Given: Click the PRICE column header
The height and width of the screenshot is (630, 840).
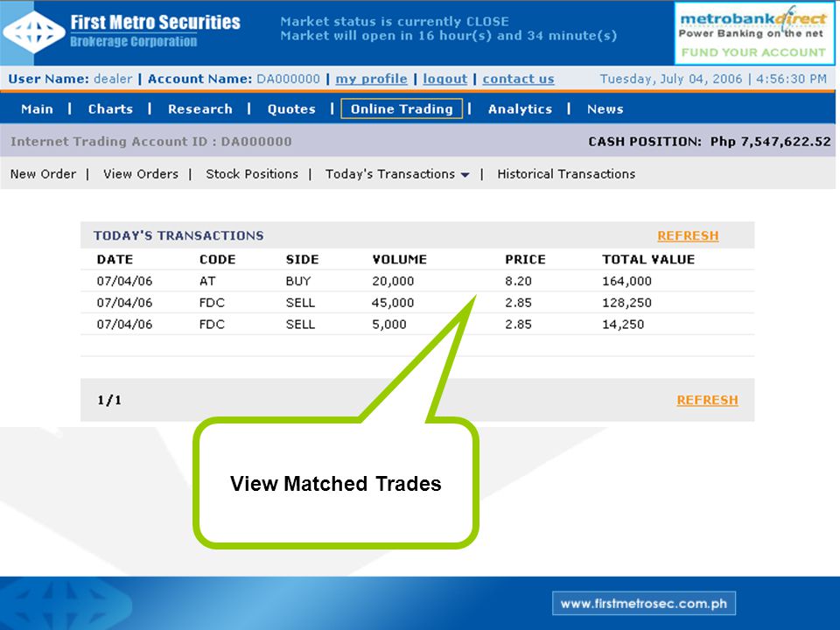Looking at the screenshot, I should [525, 259].
